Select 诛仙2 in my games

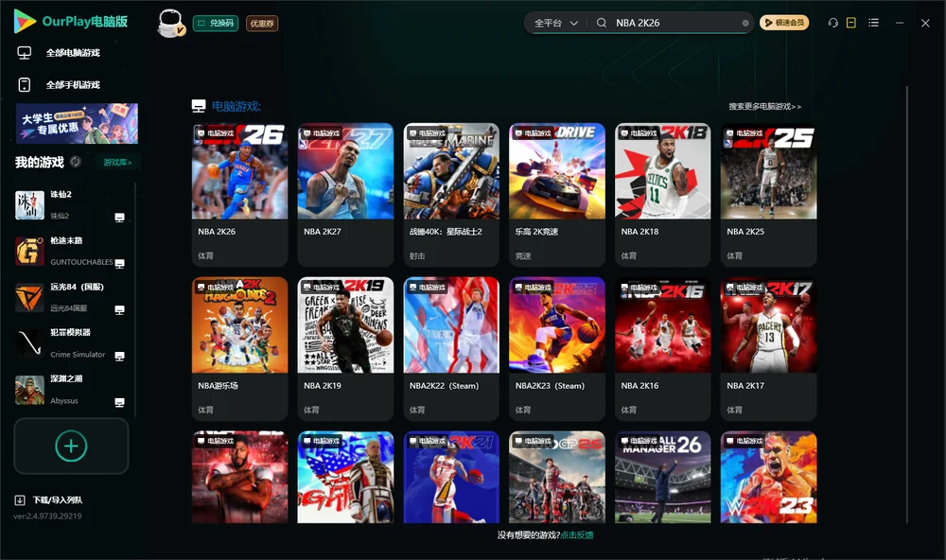pyautogui.click(x=73, y=205)
